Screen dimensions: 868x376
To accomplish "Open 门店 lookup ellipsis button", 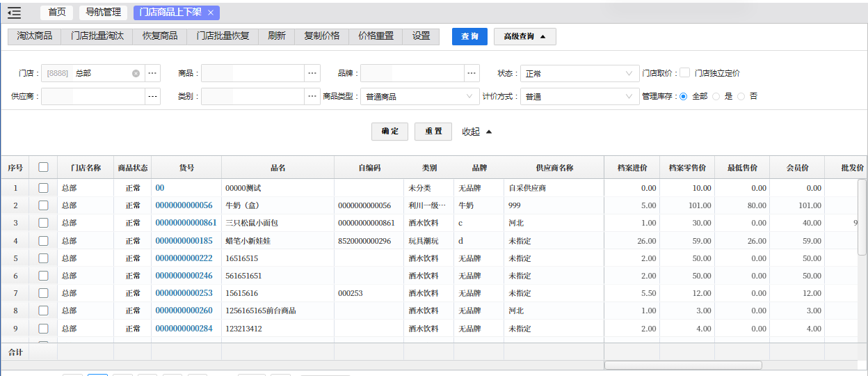I will click(153, 73).
